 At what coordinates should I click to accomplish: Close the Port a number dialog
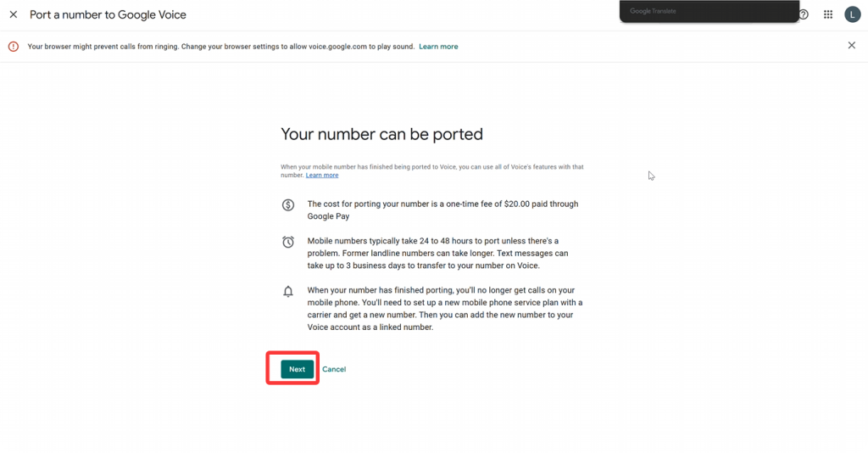coord(14,14)
